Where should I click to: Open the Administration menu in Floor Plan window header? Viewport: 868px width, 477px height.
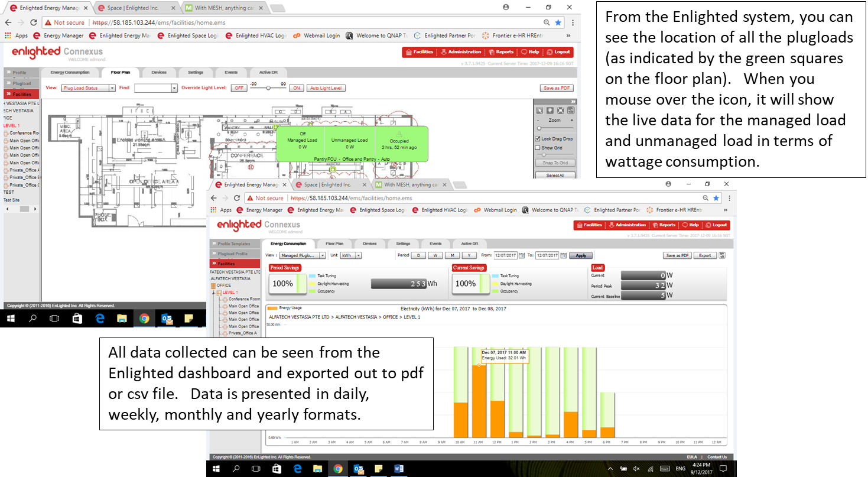pyautogui.click(x=461, y=52)
